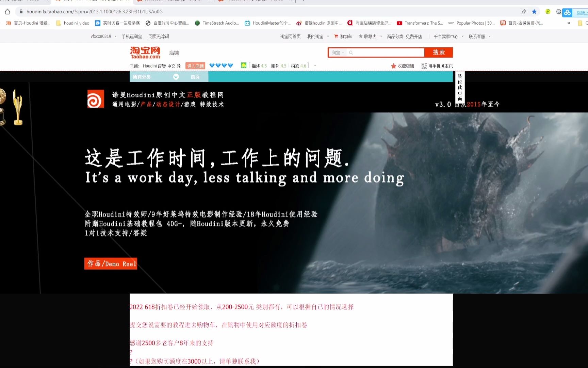The height and width of the screenshot is (368, 588).
Task: Click the 进入店铺 button
Action: [195, 66]
